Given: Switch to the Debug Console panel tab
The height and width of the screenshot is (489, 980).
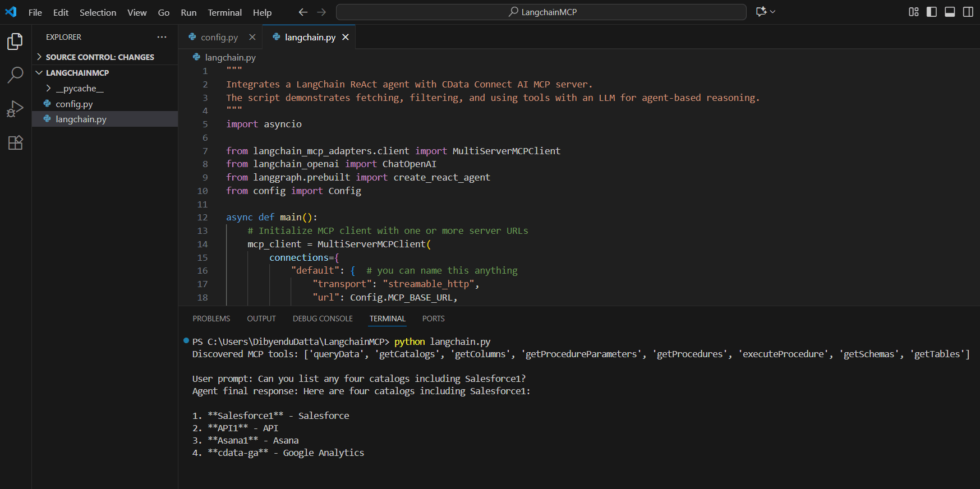Looking at the screenshot, I should [323, 319].
